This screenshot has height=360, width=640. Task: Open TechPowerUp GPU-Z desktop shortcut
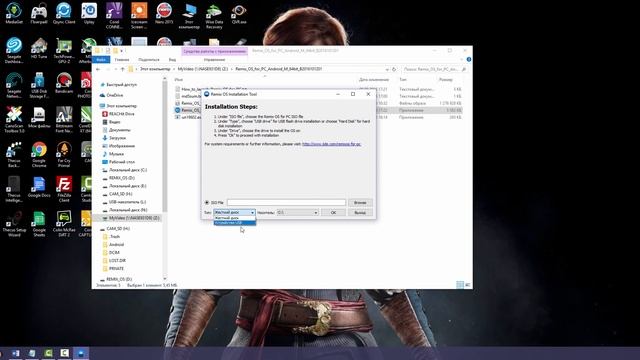[x=64, y=51]
